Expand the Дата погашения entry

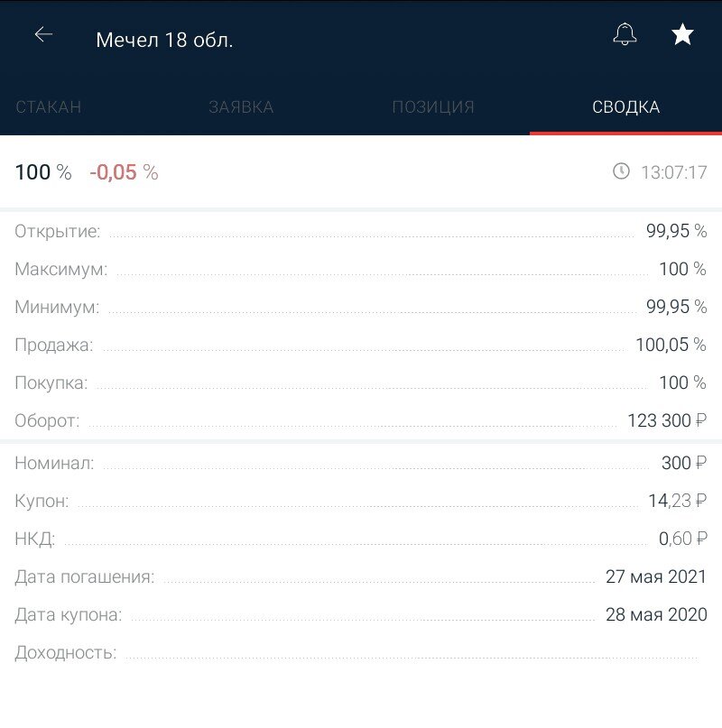(361, 577)
